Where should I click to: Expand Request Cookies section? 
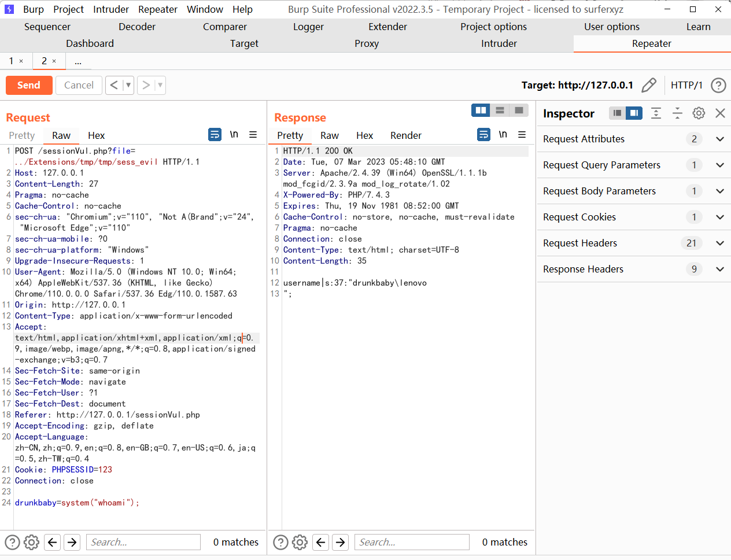[719, 217]
